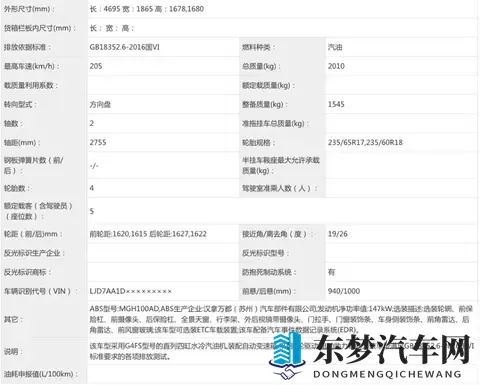Click the 准拖挂车总质量(kg) label
Image resolution: width=480 pixels, height=385 pixels.
click(x=276, y=124)
